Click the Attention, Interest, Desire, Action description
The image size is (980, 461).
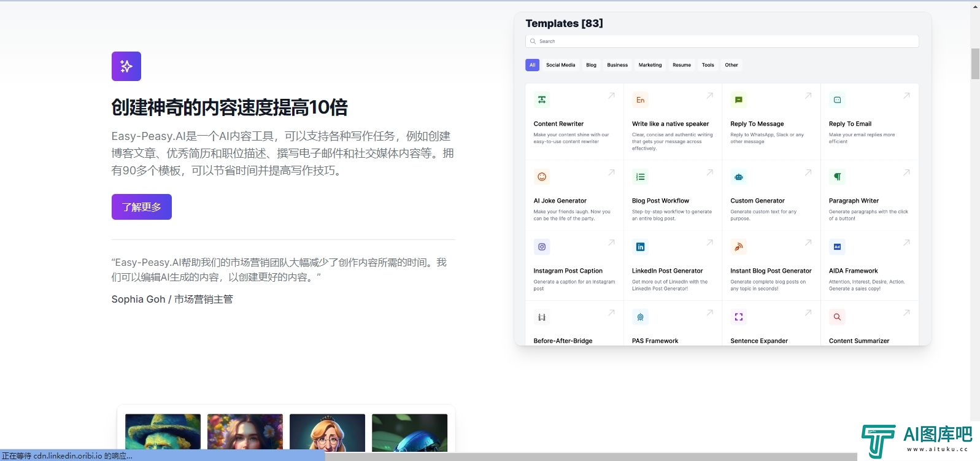[x=866, y=285]
